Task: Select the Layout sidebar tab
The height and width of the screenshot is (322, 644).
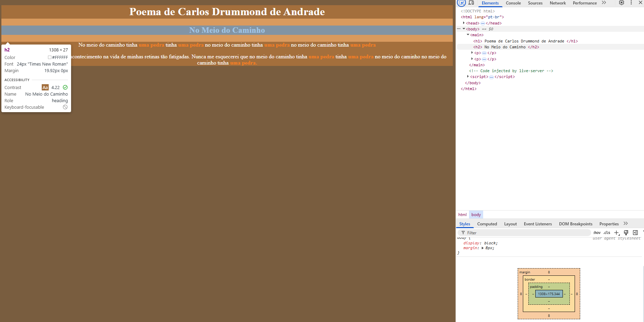Action: coord(510,224)
